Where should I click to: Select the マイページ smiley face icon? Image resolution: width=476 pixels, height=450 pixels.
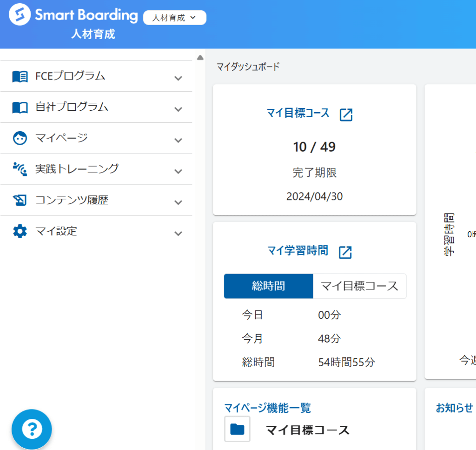coord(20,138)
